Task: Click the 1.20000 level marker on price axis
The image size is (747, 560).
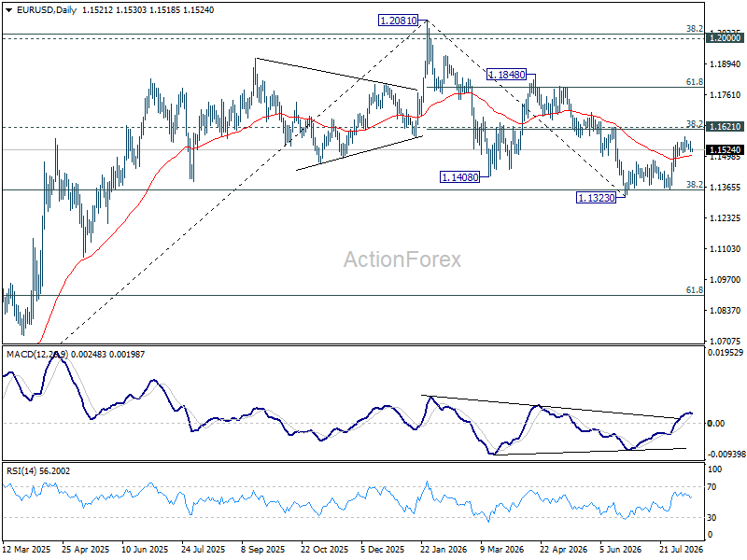Action: [725, 38]
